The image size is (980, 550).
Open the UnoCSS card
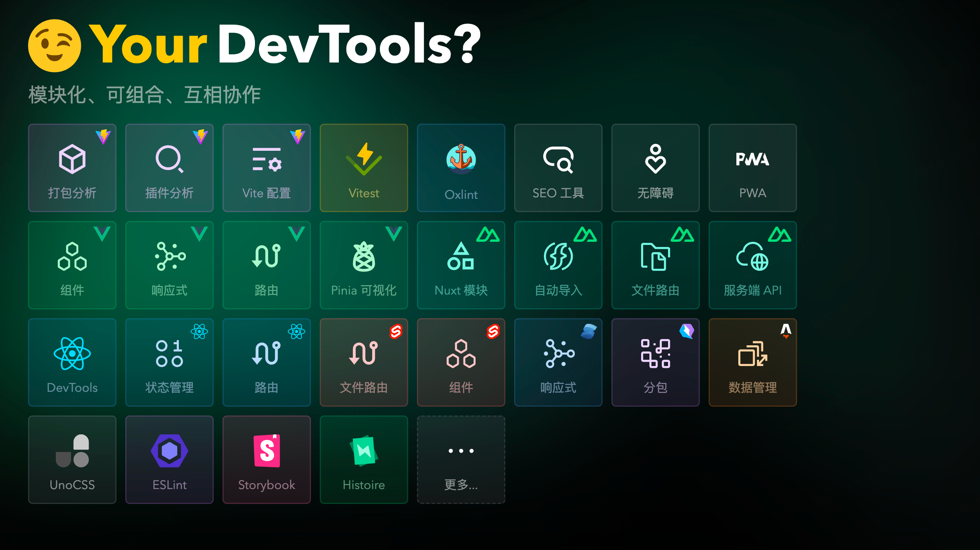72,460
